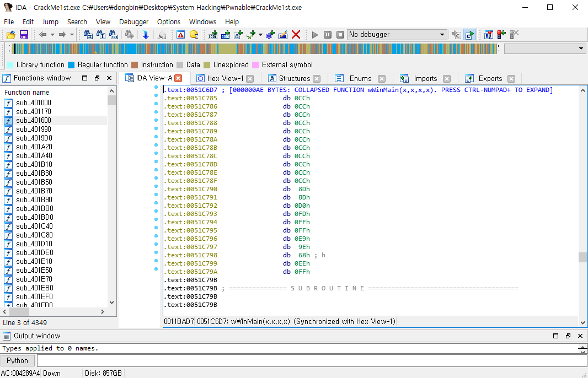
Task: Switch to the Enums tab
Action: coord(360,78)
